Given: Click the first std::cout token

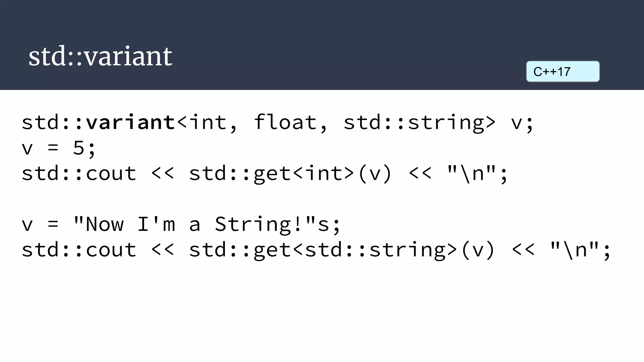Looking at the screenshot, I should pos(79,173).
